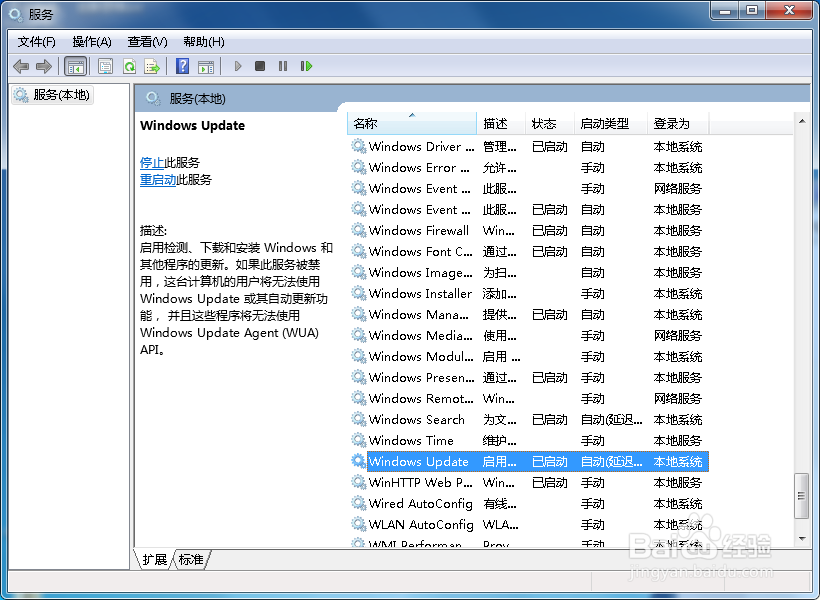Click the Export List toolbar icon

tap(152, 66)
